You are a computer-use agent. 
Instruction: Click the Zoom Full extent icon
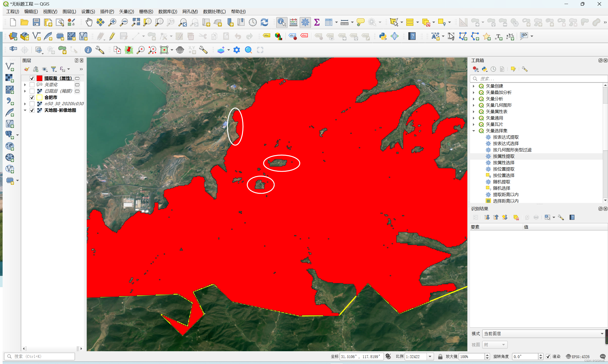point(136,22)
